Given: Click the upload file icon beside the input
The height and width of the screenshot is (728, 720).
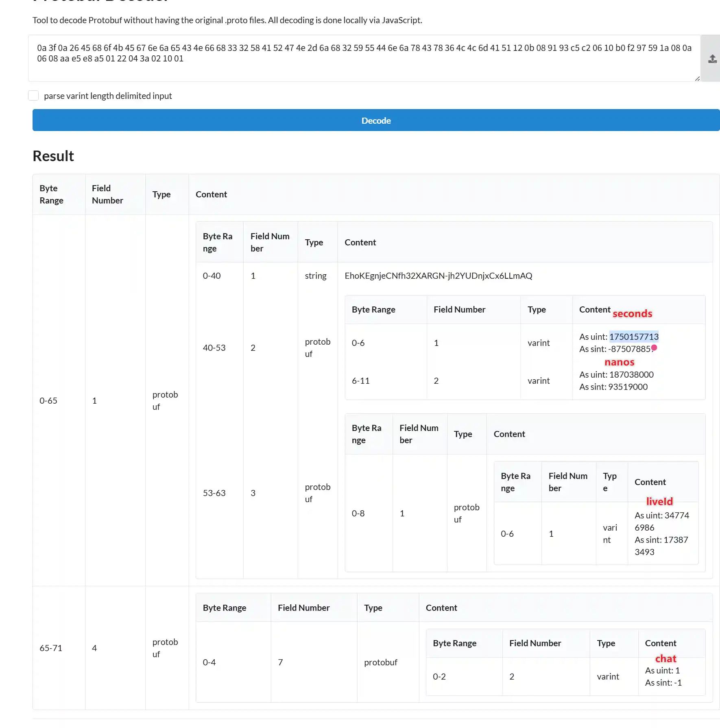Looking at the screenshot, I should [712, 59].
